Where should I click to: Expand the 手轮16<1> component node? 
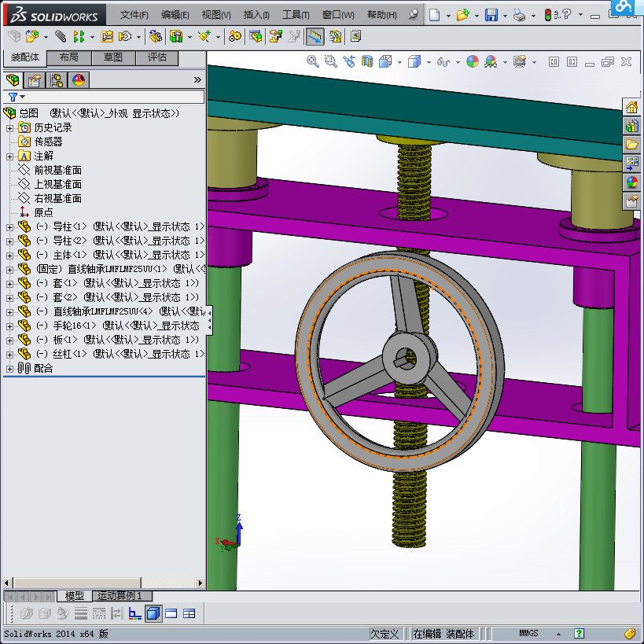click(9, 326)
